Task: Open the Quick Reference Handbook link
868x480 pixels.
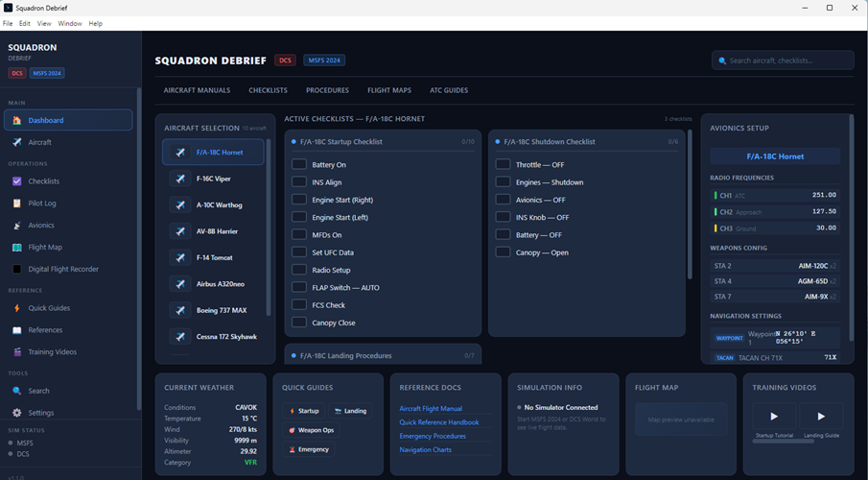Action: 439,422
